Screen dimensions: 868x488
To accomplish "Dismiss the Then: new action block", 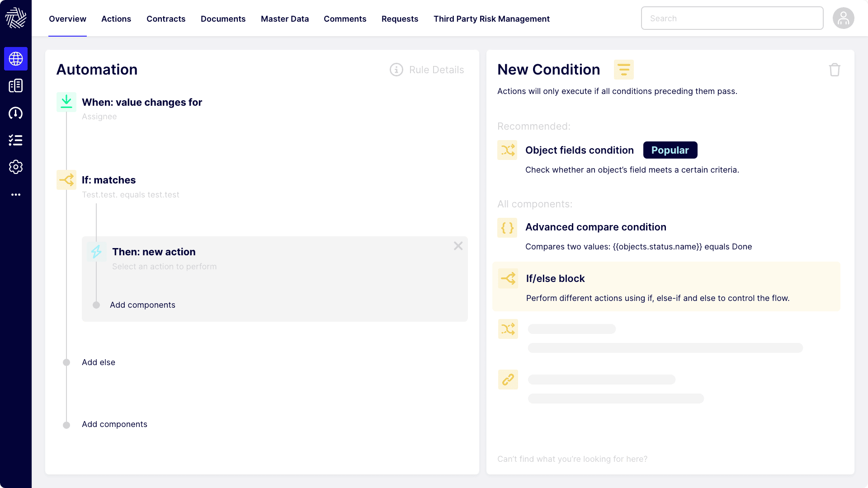I will (458, 246).
